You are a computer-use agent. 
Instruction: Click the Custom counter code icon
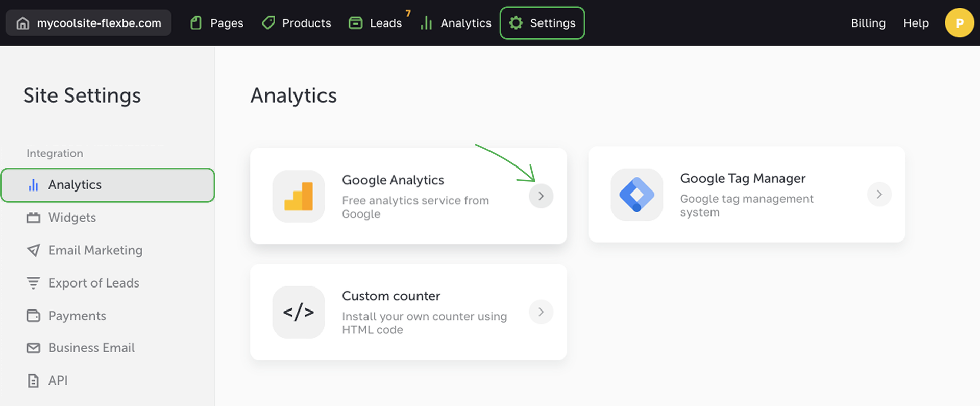click(299, 312)
